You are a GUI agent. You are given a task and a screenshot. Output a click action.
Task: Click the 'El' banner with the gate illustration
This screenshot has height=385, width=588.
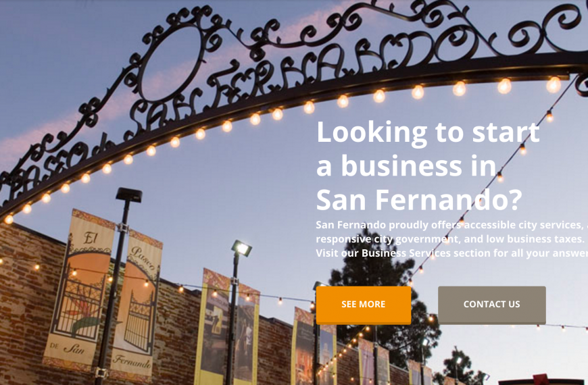[x=80, y=290]
